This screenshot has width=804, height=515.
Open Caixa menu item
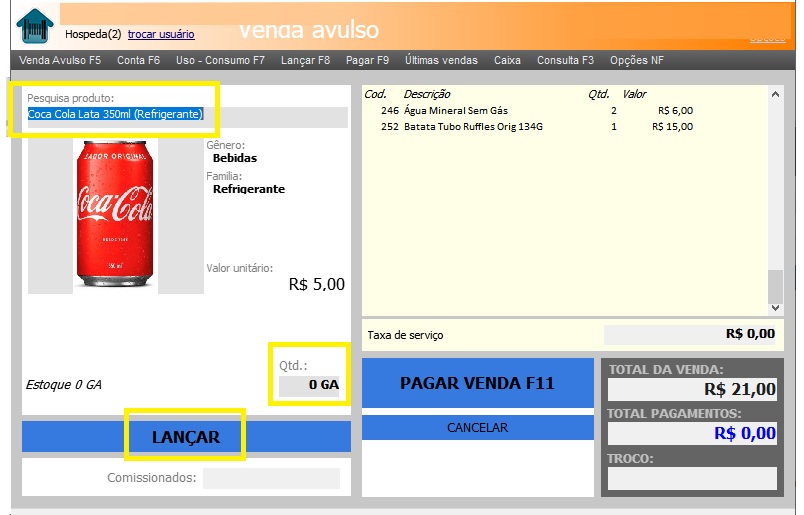tap(507, 60)
